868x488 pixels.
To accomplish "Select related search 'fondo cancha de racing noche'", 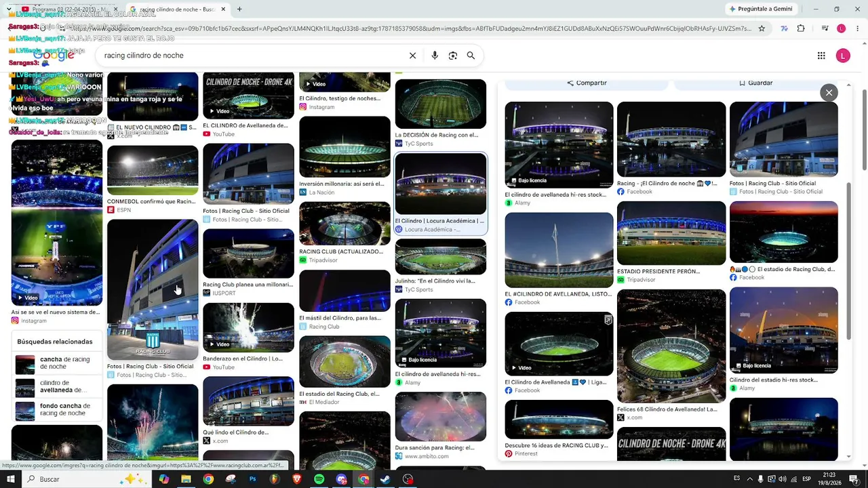I will [x=57, y=410].
